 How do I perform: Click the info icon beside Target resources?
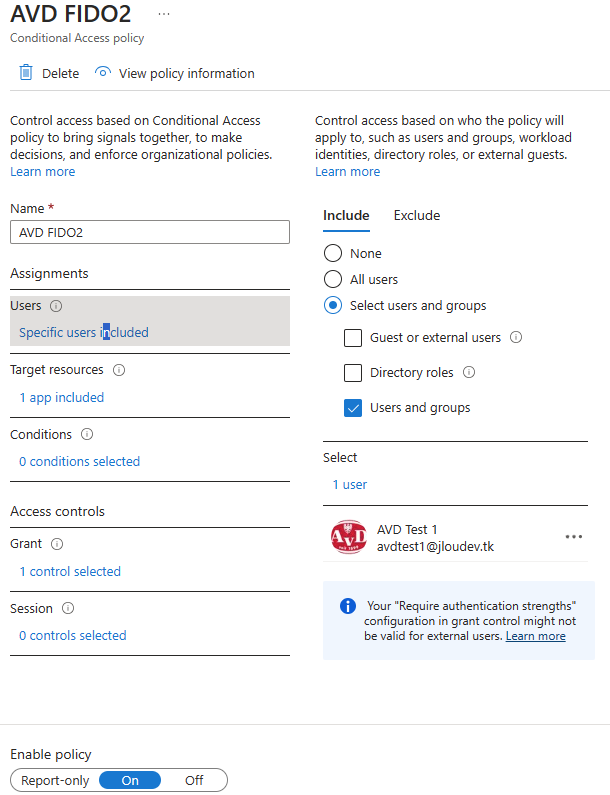coord(119,370)
